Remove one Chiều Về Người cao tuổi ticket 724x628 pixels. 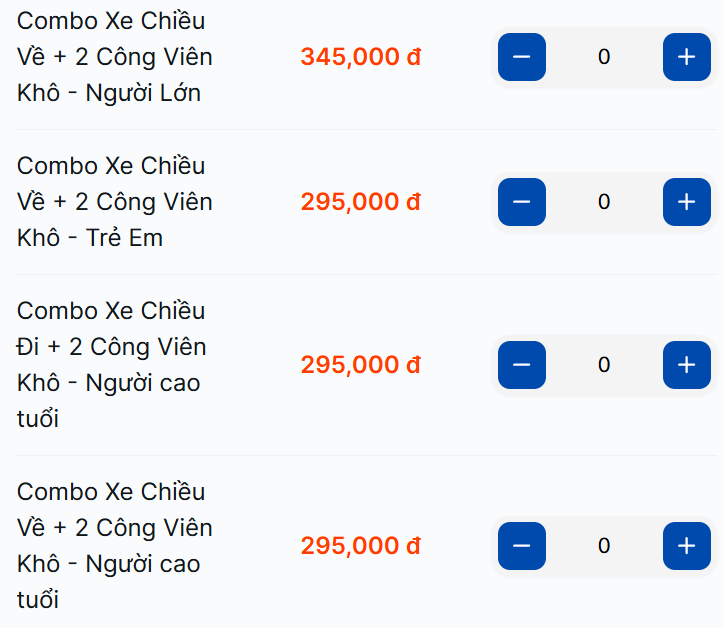522,546
